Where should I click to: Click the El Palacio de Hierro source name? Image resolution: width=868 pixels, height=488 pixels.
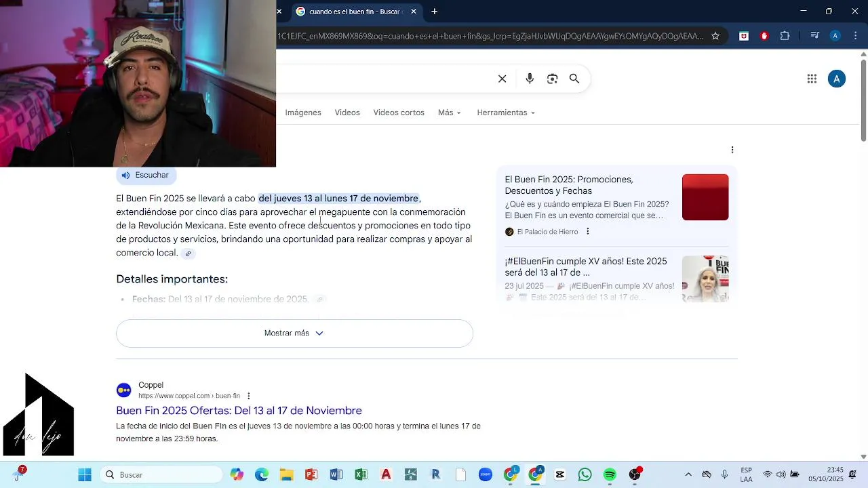(x=547, y=232)
